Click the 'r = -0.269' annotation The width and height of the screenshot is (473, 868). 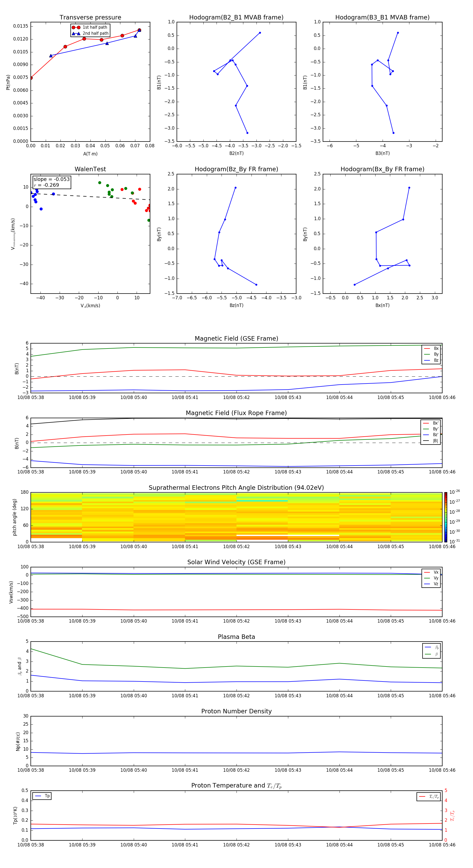47,185
